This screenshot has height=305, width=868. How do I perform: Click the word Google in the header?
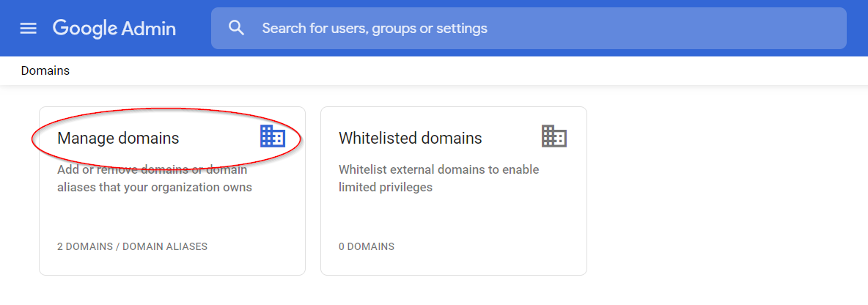coord(85,29)
